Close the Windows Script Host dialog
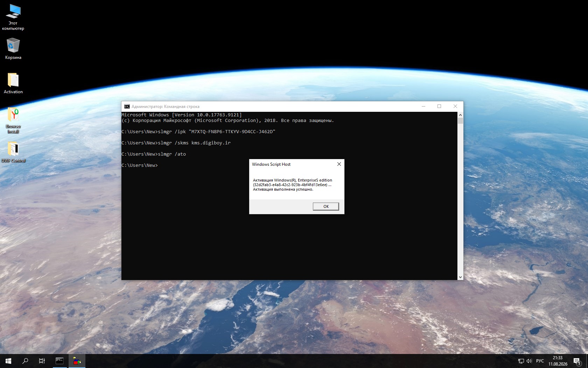This screenshot has height=368, width=588. [x=339, y=164]
